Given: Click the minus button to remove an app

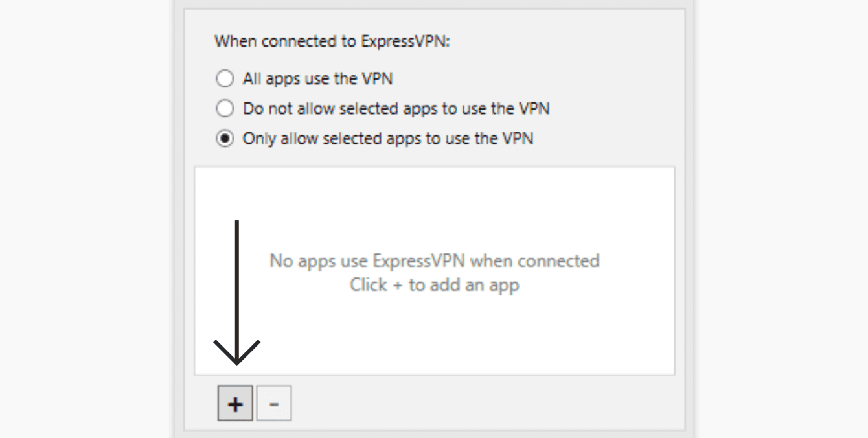Looking at the screenshot, I should [274, 404].
